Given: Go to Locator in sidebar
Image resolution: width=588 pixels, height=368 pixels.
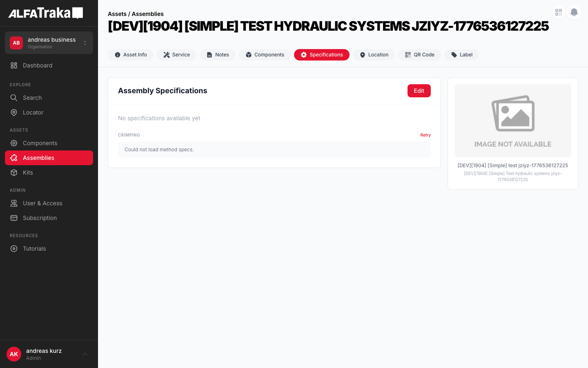Looking at the screenshot, I should click(x=33, y=112).
